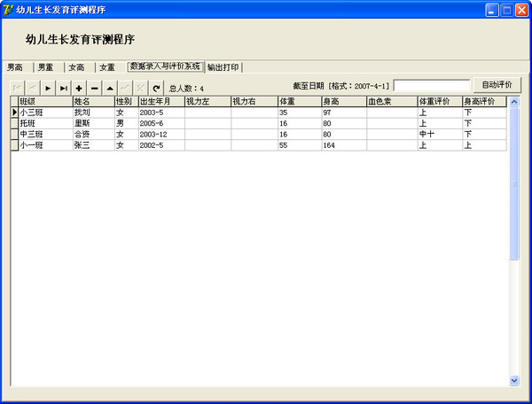
Task: Open the 输出打印 tab
Action: coord(224,67)
